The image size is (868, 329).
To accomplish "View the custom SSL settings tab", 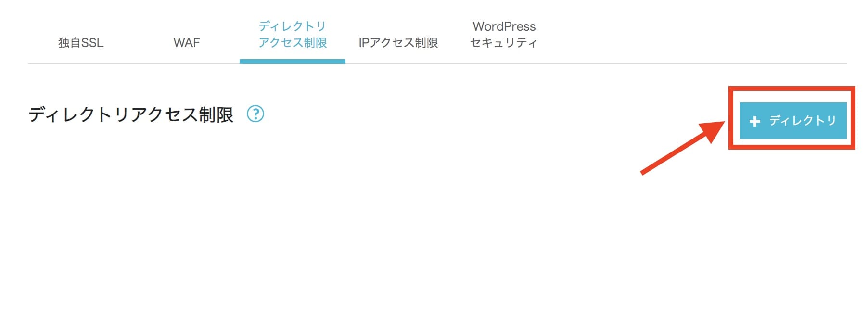I will (81, 43).
